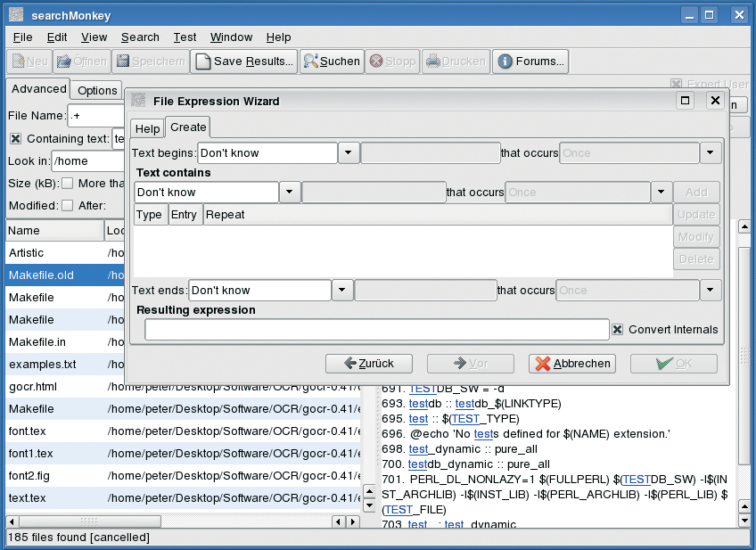Click the results pane scroll down arrow
756x550 pixels.
pyautogui.click(x=744, y=521)
